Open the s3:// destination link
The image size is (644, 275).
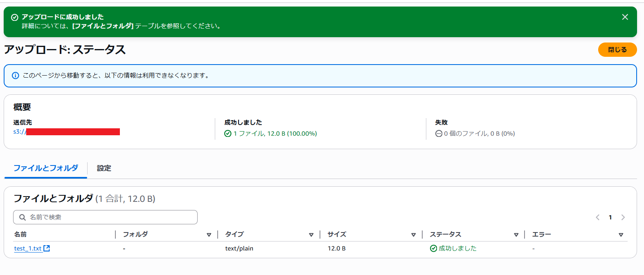[x=66, y=132]
